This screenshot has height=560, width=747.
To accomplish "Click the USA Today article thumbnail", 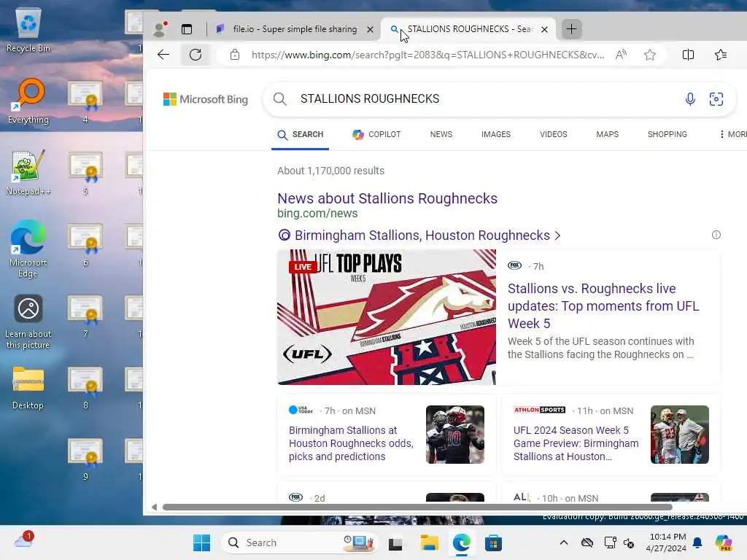I will pos(455,435).
